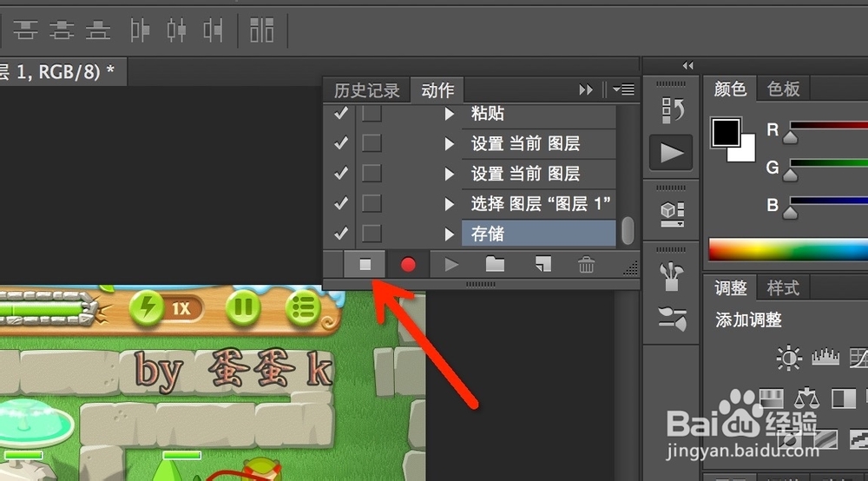This screenshot has width=868, height=481.
Task: Collapse the right panels with double arrows
Action: [687, 65]
